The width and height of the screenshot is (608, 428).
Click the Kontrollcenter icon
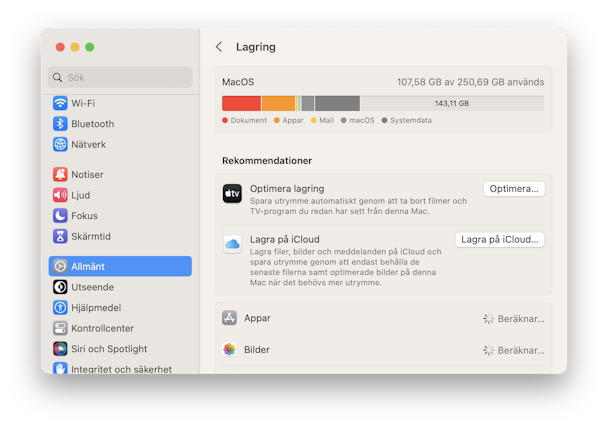tap(60, 328)
